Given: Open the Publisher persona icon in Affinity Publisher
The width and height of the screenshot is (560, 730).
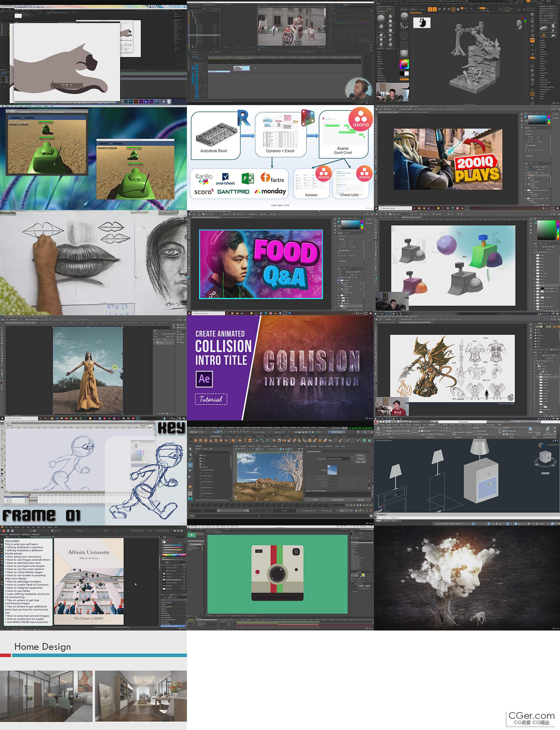Looking at the screenshot, I should (x=3, y=531).
